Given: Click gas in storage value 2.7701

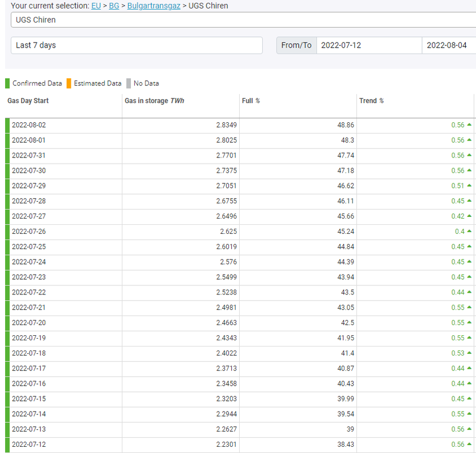Looking at the screenshot, I should pyautogui.click(x=227, y=155).
